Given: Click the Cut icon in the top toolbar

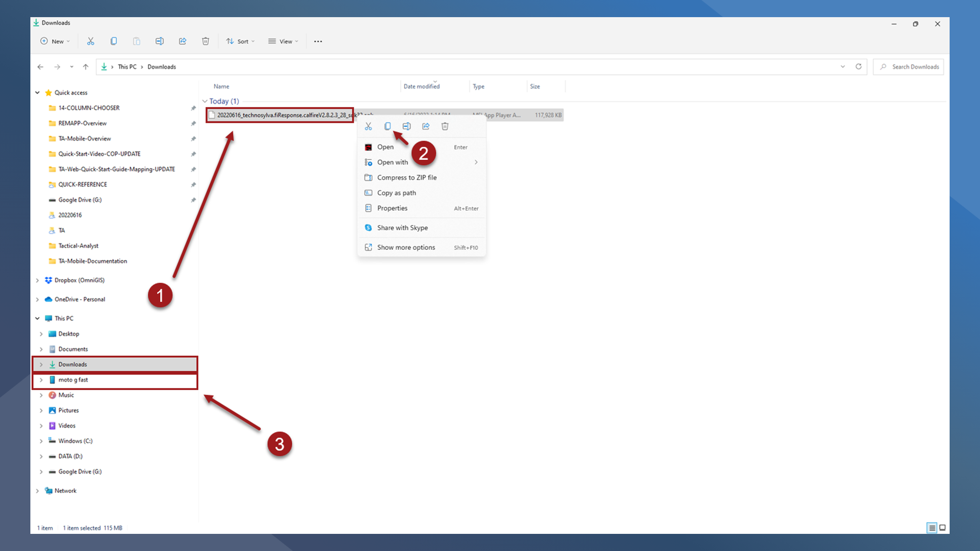Looking at the screenshot, I should (91, 41).
